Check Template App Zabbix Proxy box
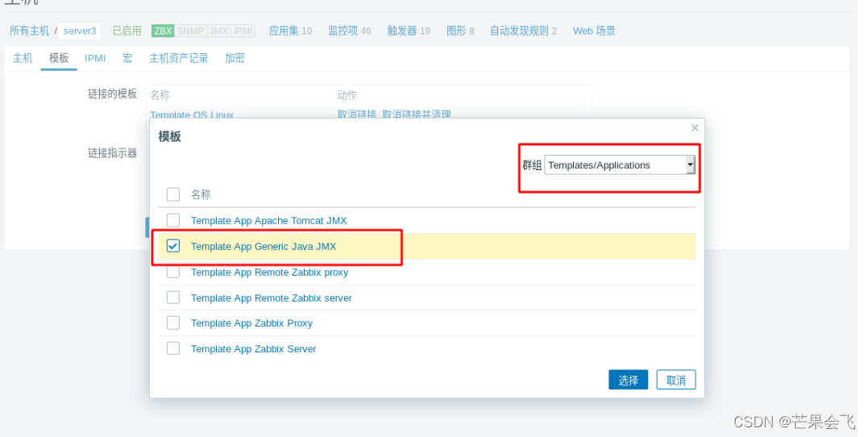868x437 pixels. pyautogui.click(x=173, y=323)
